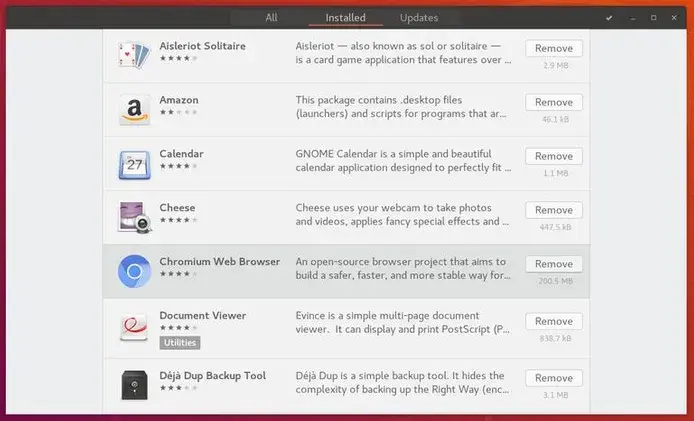Select the "Calendar" app name
Viewport: 694px width, 421px height.
click(181, 154)
